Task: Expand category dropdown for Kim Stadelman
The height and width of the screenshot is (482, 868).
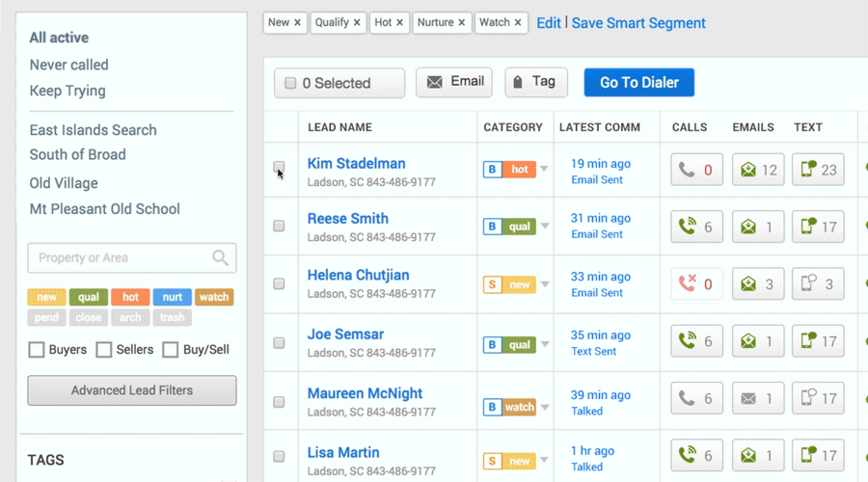Action: click(544, 170)
